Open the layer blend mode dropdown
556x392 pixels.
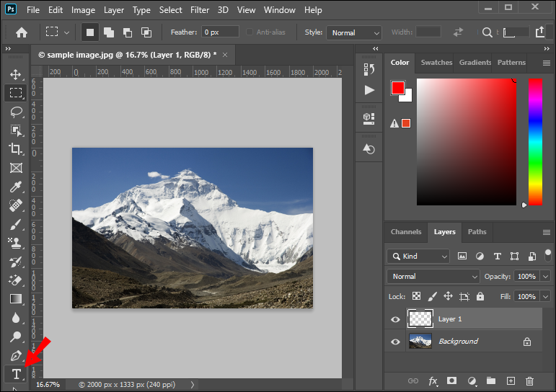click(x=433, y=276)
